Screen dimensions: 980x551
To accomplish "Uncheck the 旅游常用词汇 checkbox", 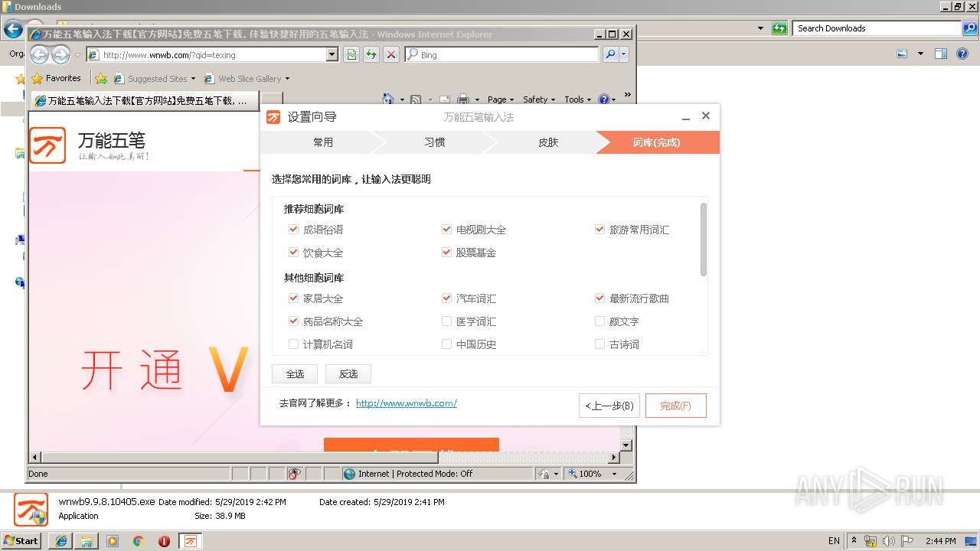I will point(599,229).
